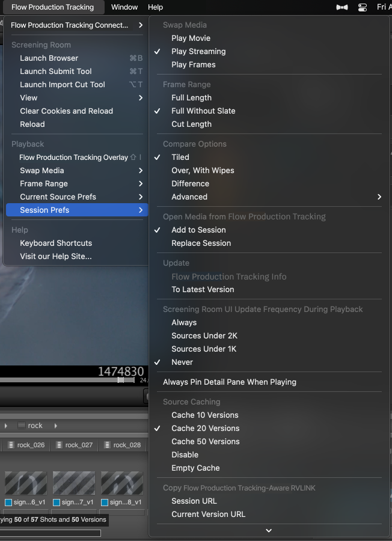Set frame range to Full Without Slate

pos(269,111)
